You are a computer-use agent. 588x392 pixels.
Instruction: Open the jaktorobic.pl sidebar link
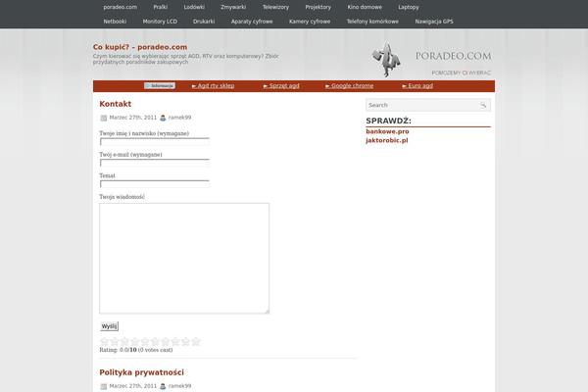tap(387, 140)
